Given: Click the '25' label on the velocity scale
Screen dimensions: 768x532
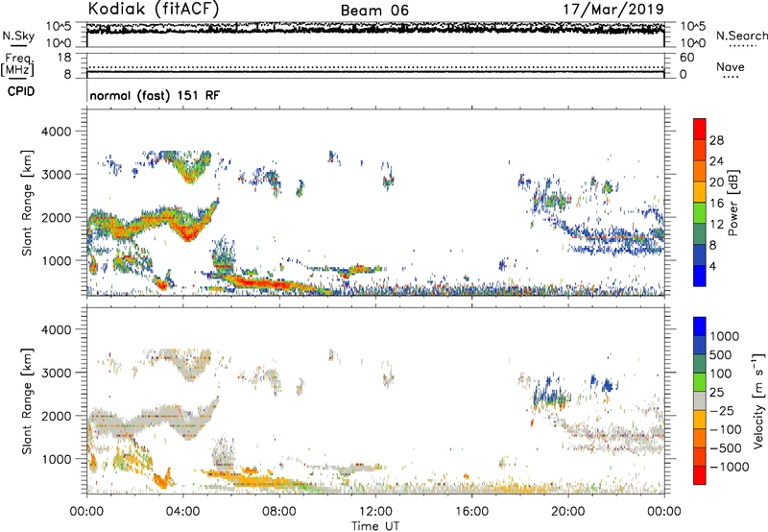Looking at the screenshot, I should coord(716,392).
